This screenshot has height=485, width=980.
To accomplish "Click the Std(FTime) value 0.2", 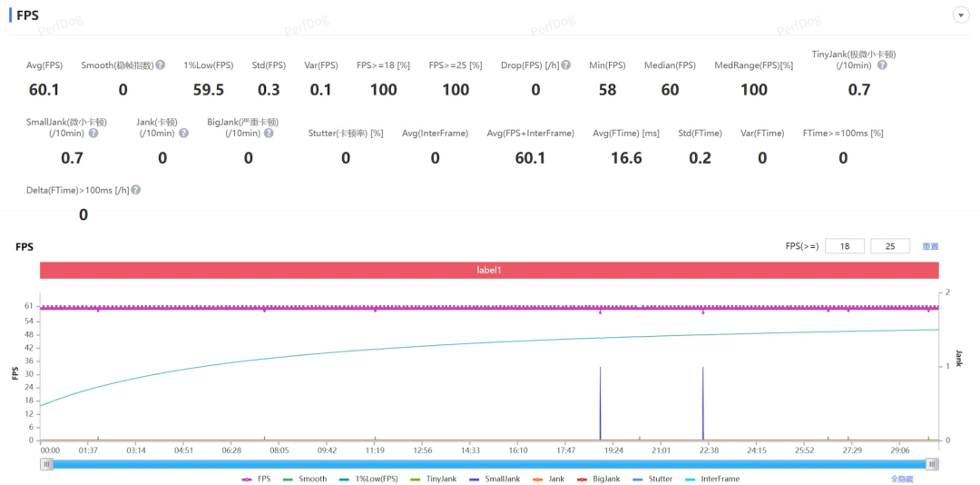I will (x=700, y=158).
